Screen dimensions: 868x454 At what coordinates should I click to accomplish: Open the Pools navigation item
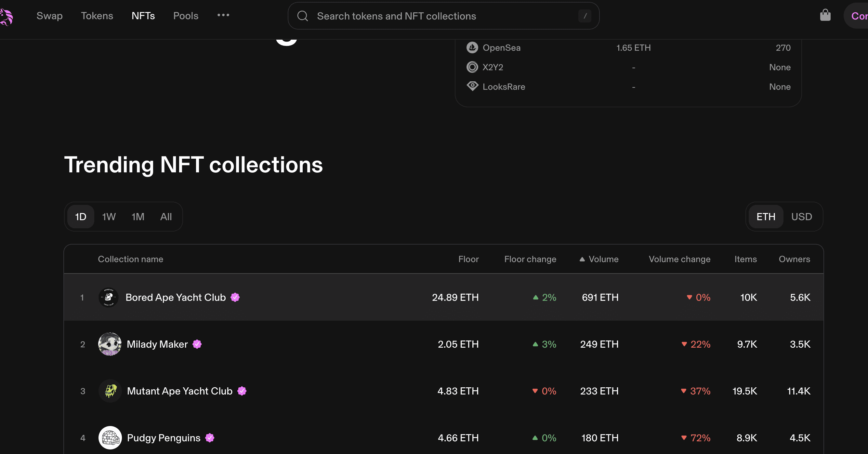coord(186,16)
